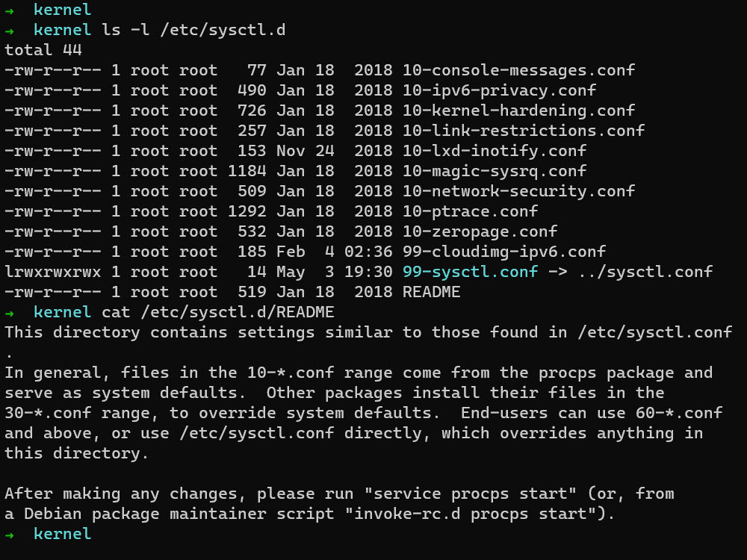
Task: Click the 10-zeropage.conf filename
Action: 480,231
